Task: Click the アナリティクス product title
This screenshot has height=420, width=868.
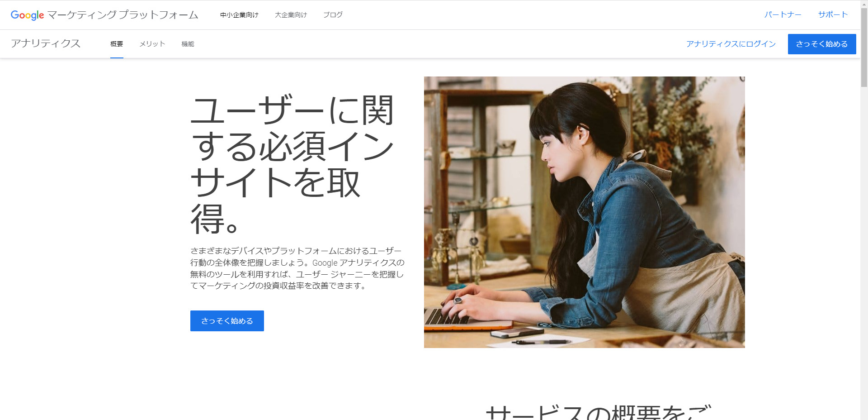Action: 46,43
